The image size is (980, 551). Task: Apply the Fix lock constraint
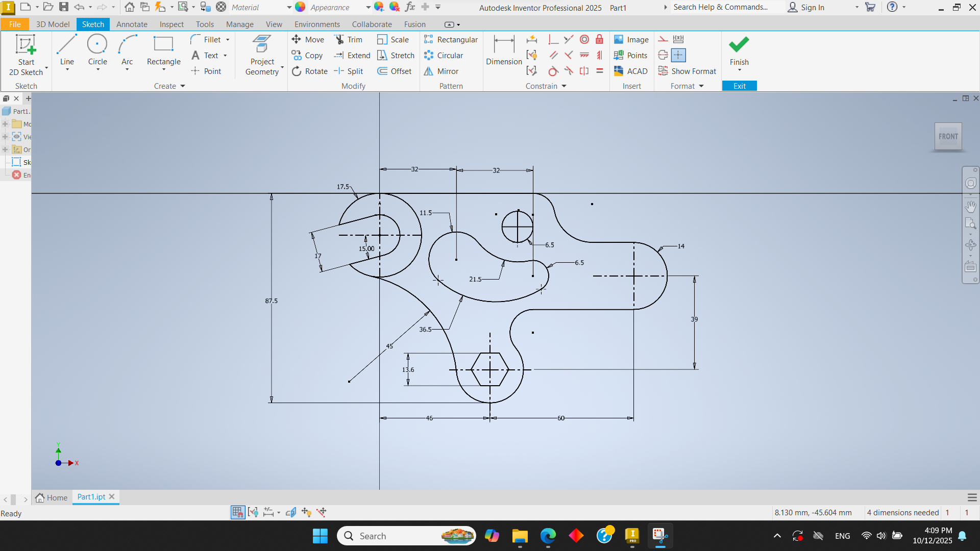(x=600, y=40)
